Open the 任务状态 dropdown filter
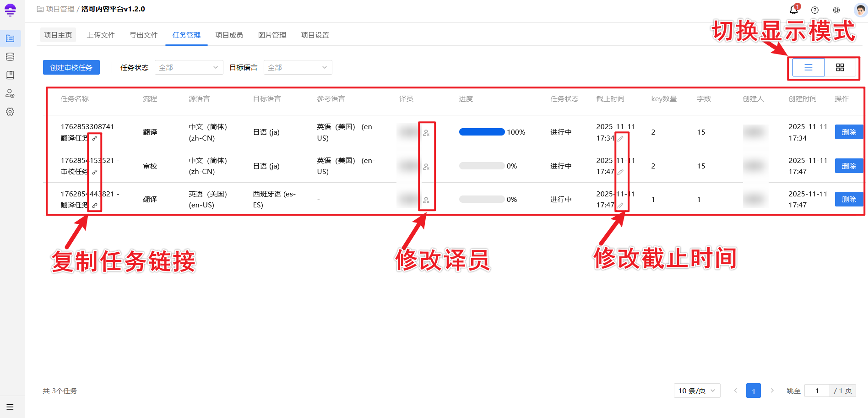Screen dimensions: 868x418 point(189,68)
